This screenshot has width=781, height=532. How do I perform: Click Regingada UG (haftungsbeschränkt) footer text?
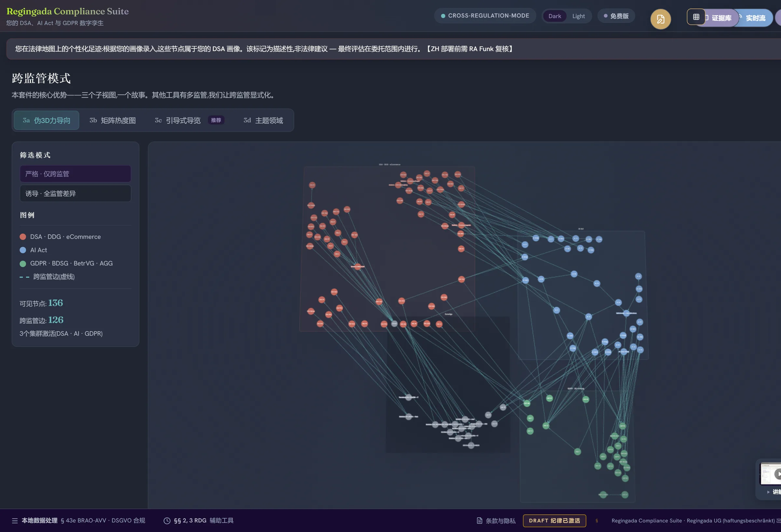[x=731, y=521]
